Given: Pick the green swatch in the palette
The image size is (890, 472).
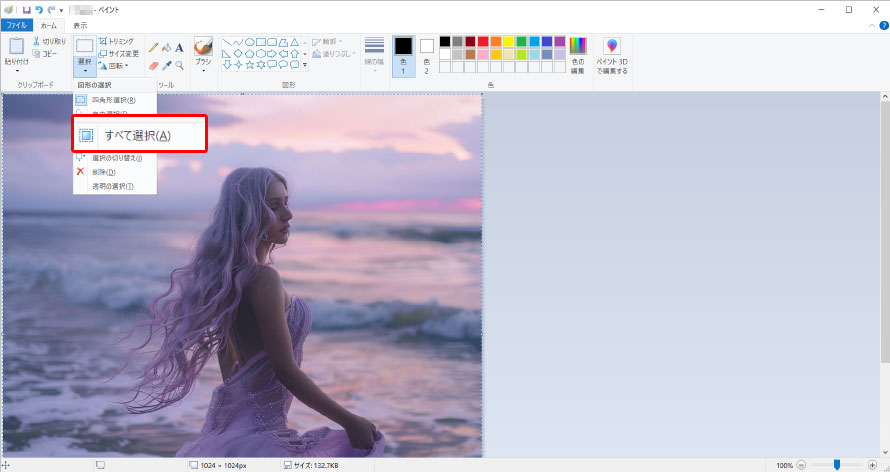Looking at the screenshot, I should [x=522, y=41].
